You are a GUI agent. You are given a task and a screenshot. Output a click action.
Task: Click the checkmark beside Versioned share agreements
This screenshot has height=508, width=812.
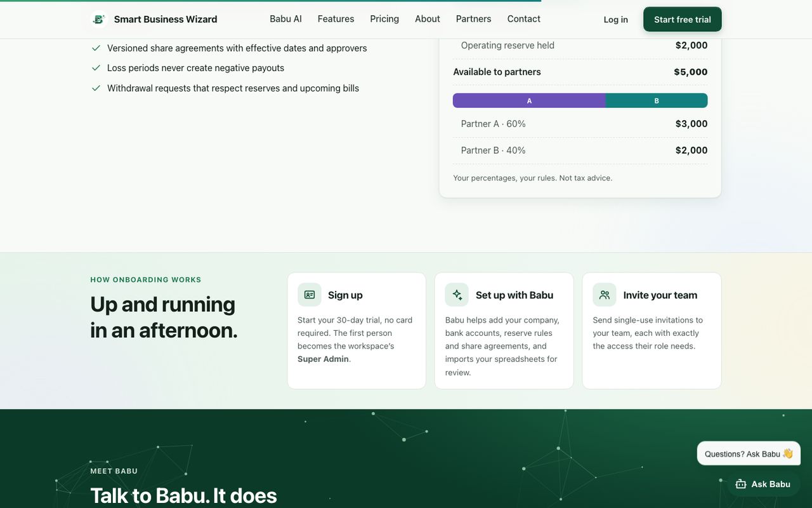[x=96, y=48]
